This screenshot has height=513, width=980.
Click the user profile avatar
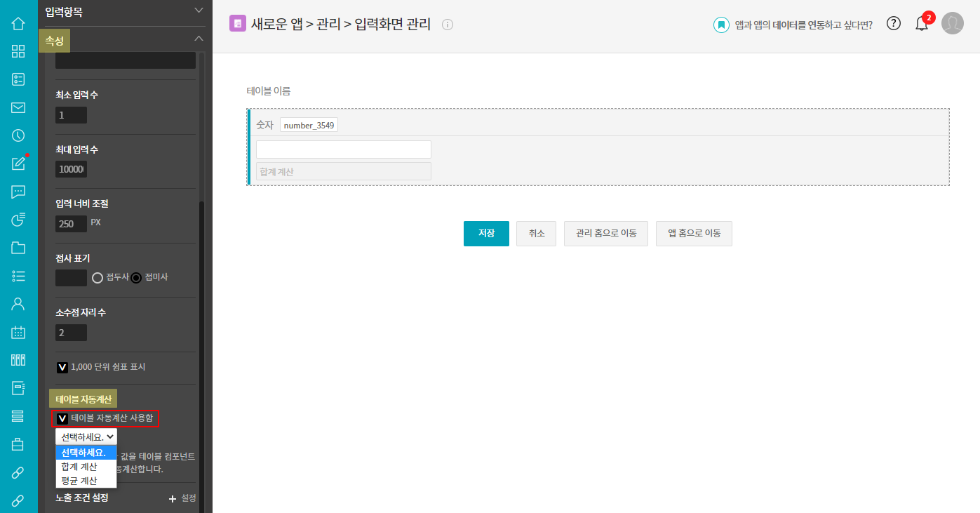coord(952,23)
